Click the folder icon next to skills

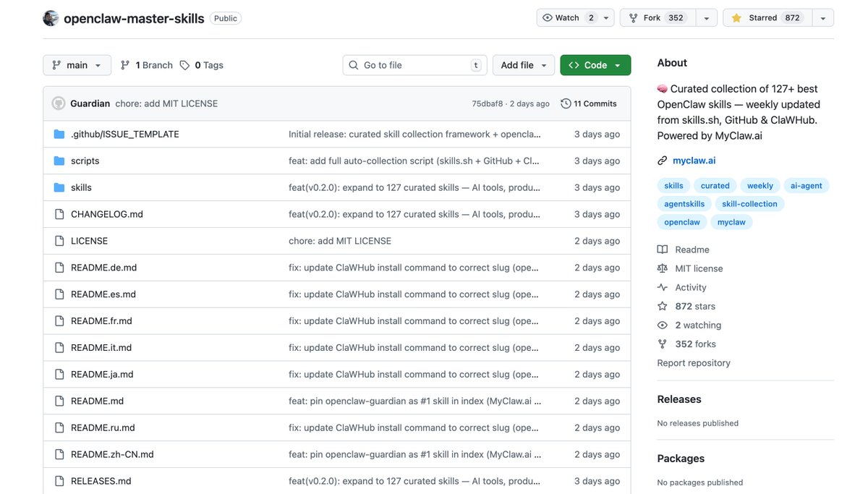pos(59,187)
